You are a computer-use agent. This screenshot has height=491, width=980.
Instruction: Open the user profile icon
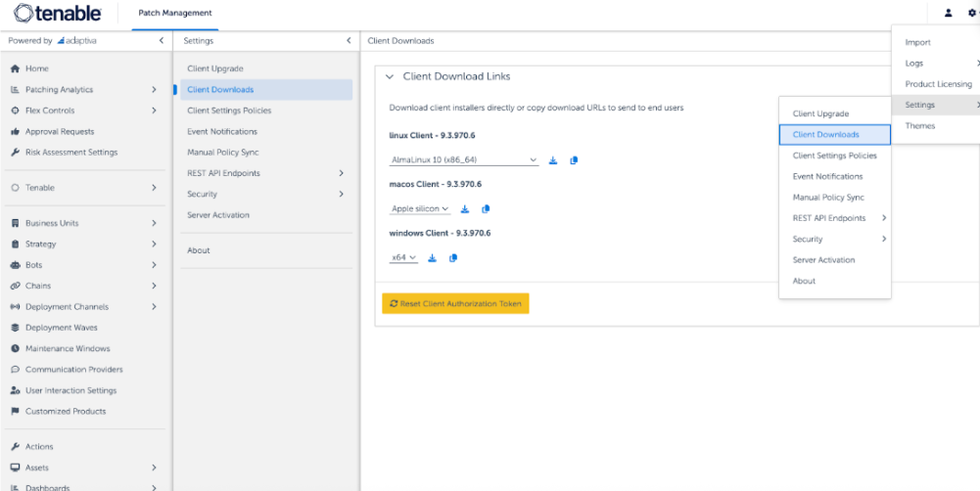948,13
